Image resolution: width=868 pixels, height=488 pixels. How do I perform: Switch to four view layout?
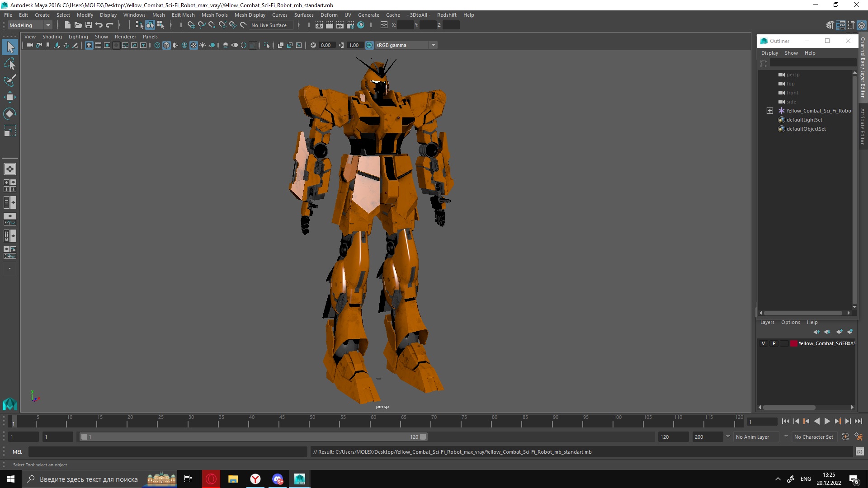coord(10,186)
